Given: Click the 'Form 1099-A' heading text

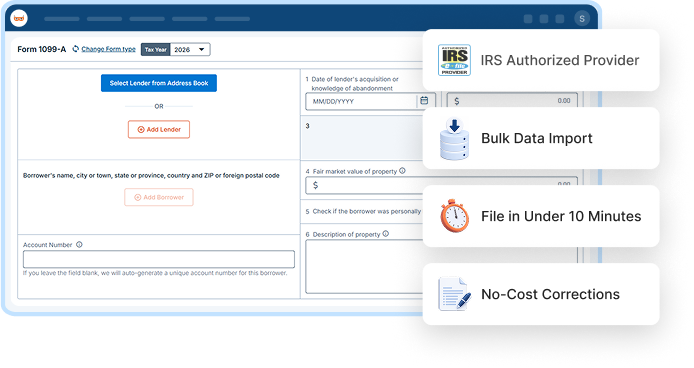Looking at the screenshot, I should pyautogui.click(x=42, y=49).
